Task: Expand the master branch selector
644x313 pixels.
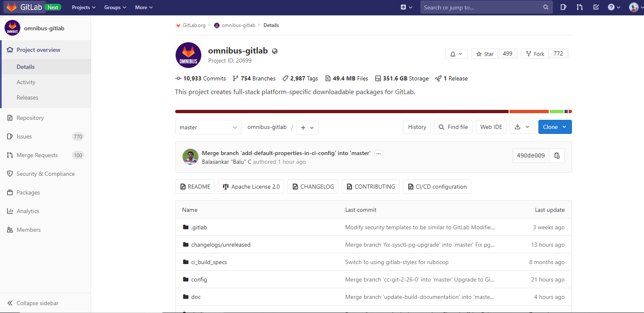Action: [208, 127]
